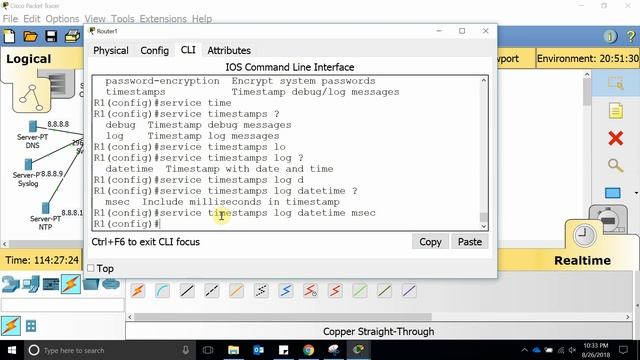Viewport: 640px width, 360px height.
Task: Click the CLI scroll-up arrow
Action: tap(484, 80)
